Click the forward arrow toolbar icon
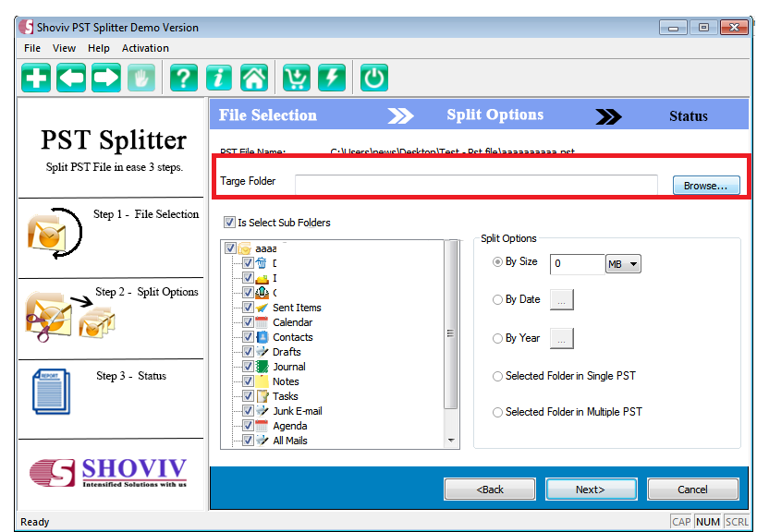This screenshot has width=757, height=532. click(x=106, y=78)
